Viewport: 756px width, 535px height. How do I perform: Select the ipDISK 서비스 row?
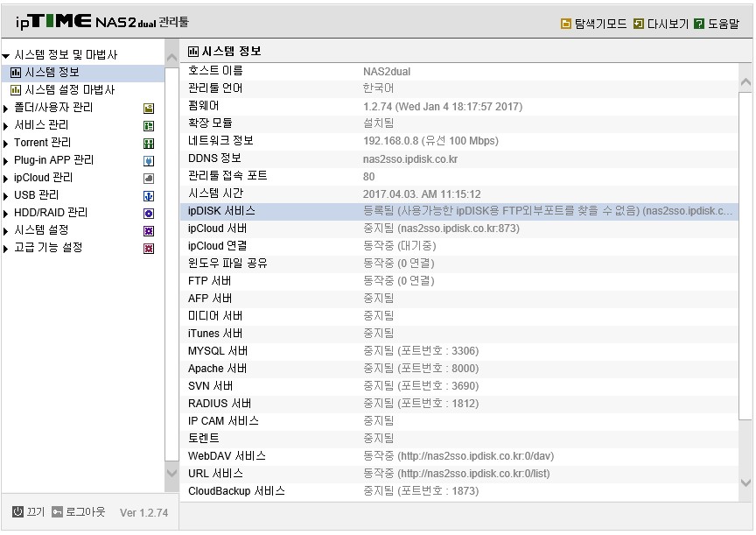(459, 211)
